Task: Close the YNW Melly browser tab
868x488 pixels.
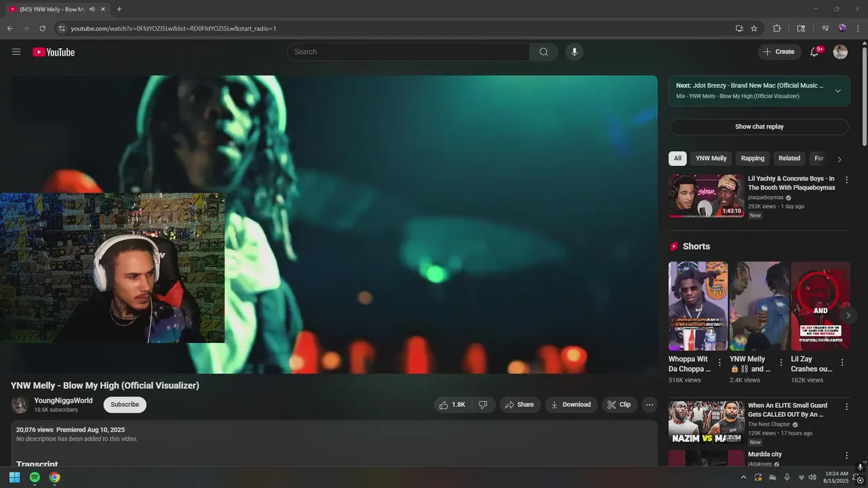Action: (x=103, y=9)
